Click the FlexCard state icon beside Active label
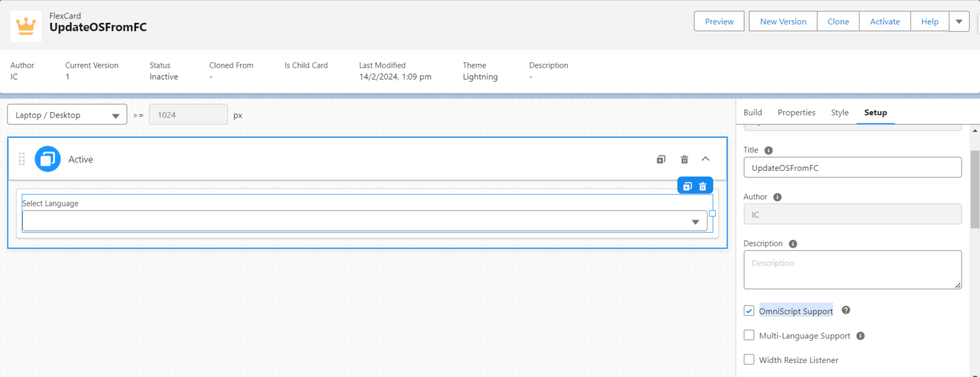The image size is (980, 377). click(47, 159)
